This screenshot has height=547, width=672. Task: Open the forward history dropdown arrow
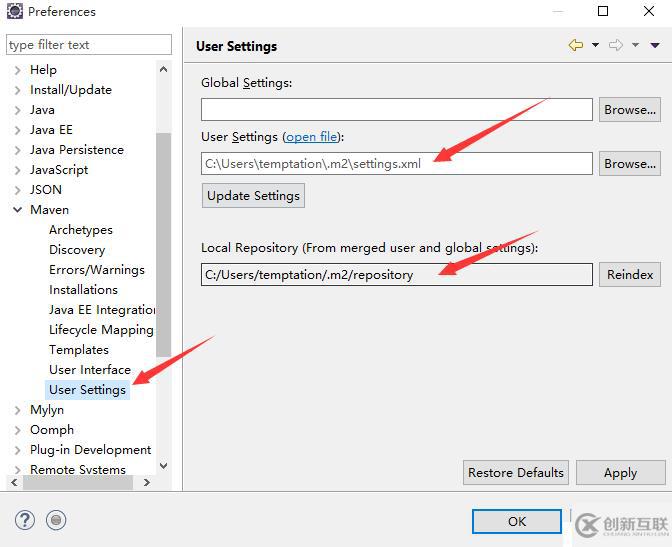tap(635, 45)
